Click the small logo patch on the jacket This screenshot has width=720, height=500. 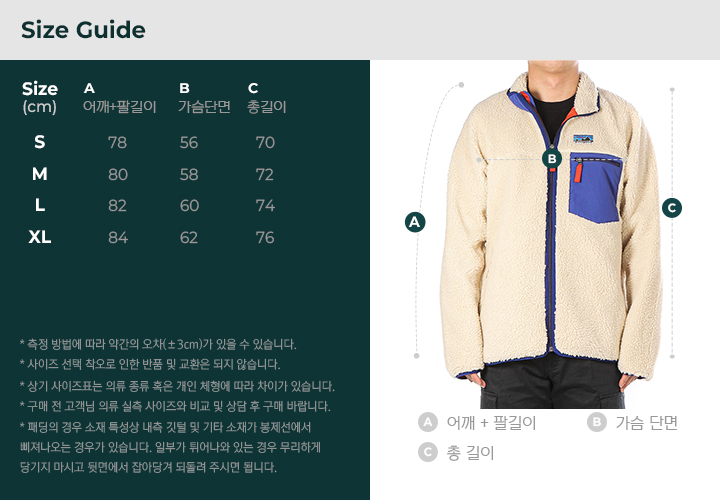coord(583,139)
